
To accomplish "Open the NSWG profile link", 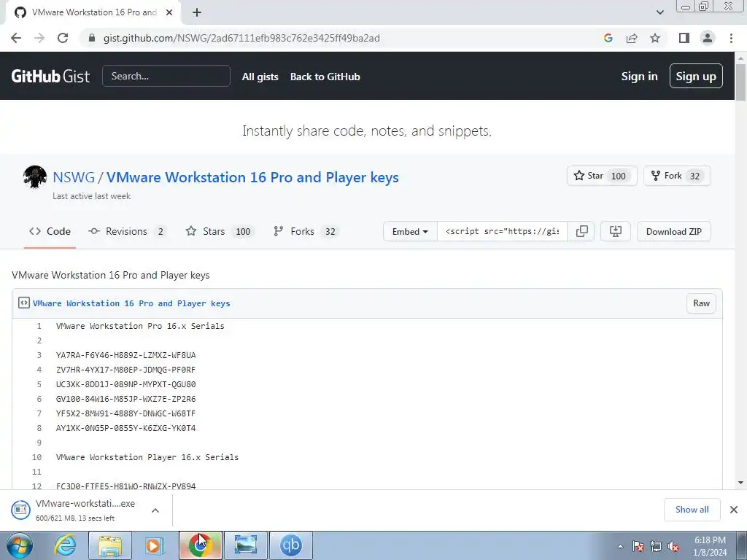I will [x=74, y=177].
